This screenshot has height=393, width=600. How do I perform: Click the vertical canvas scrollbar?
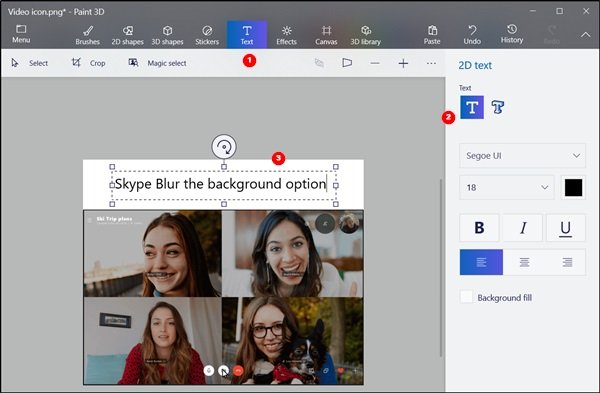point(440,268)
